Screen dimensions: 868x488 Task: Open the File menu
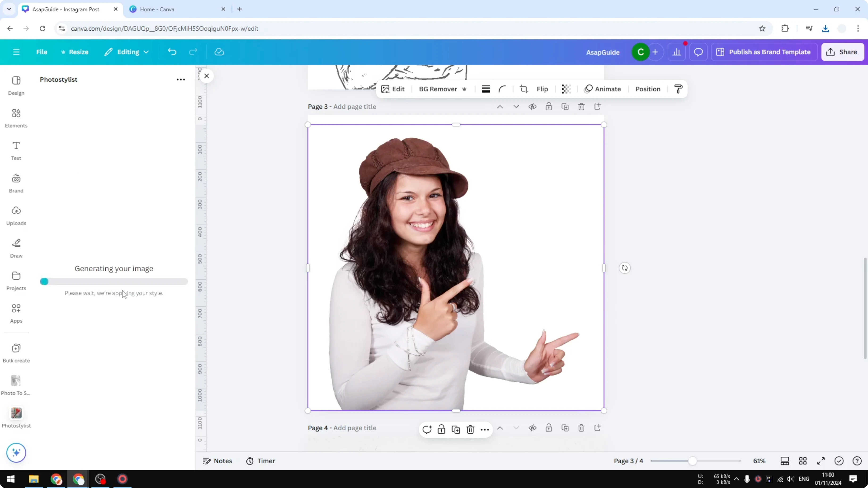tap(42, 52)
